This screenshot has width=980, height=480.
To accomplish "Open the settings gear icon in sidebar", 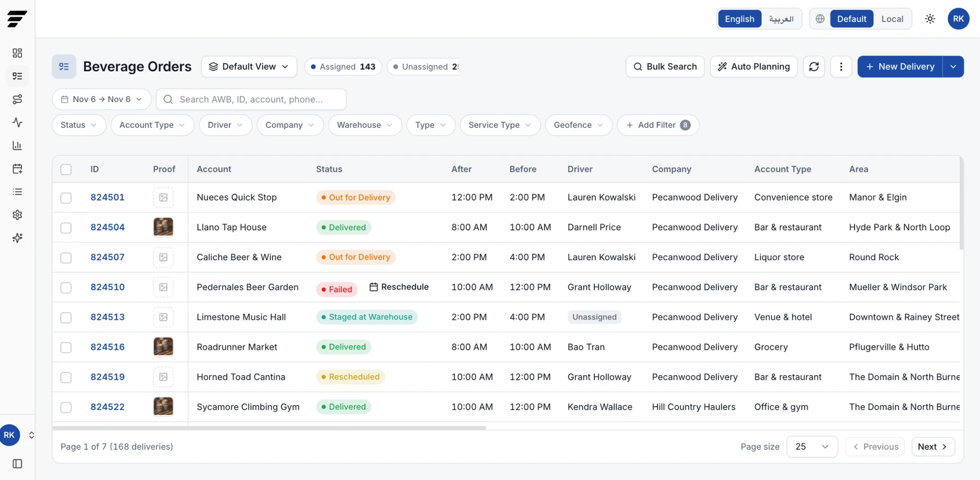I will (18, 215).
